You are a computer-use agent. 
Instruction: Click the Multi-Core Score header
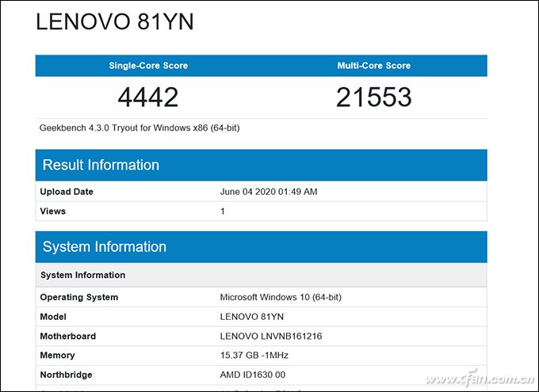point(374,66)
